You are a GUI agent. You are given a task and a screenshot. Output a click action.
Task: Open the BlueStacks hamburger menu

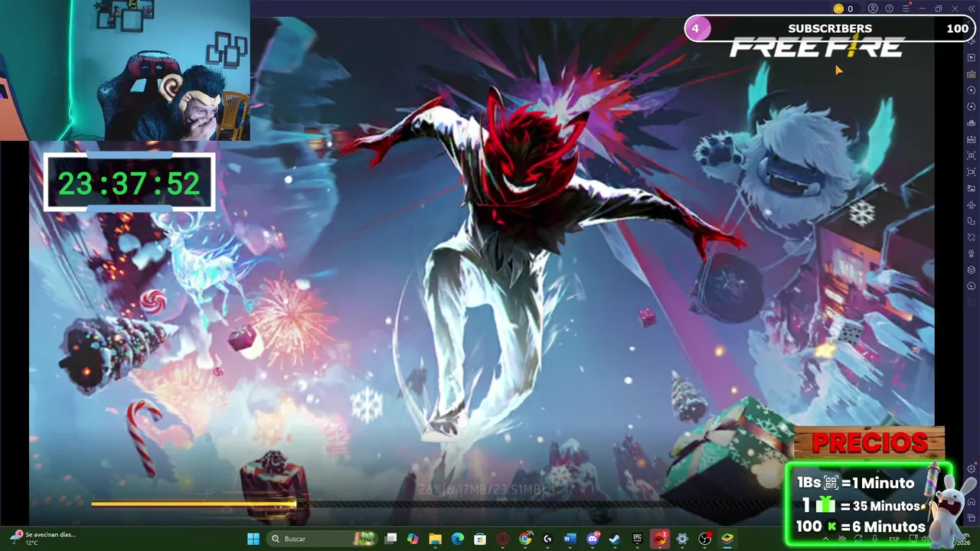[x=906, y=8]
